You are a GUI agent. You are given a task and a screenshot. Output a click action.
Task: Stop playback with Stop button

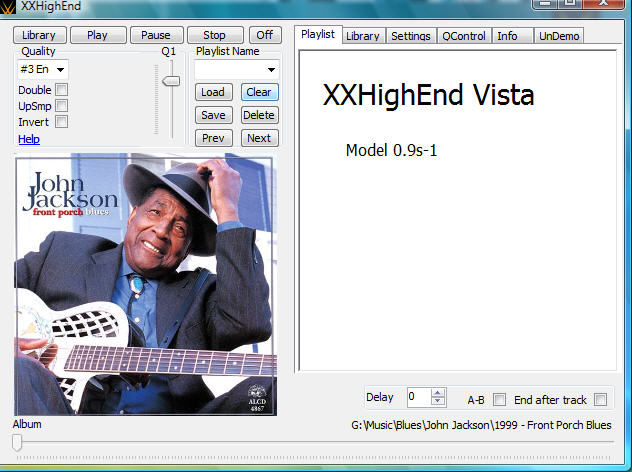(x=215, y=35)
